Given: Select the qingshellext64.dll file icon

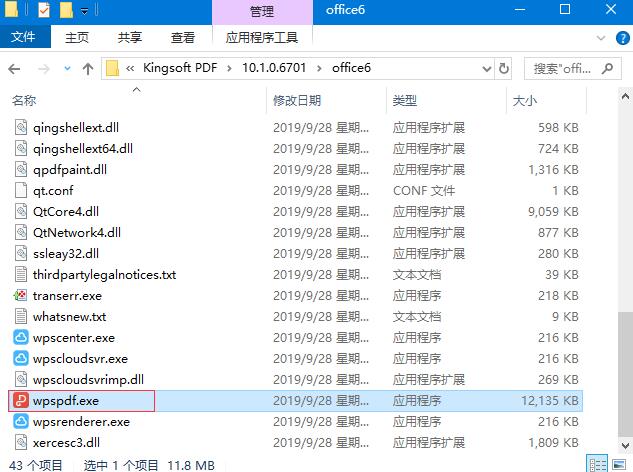Looking at the screenshot, I should pyautogui.click(x=21, y=149).
